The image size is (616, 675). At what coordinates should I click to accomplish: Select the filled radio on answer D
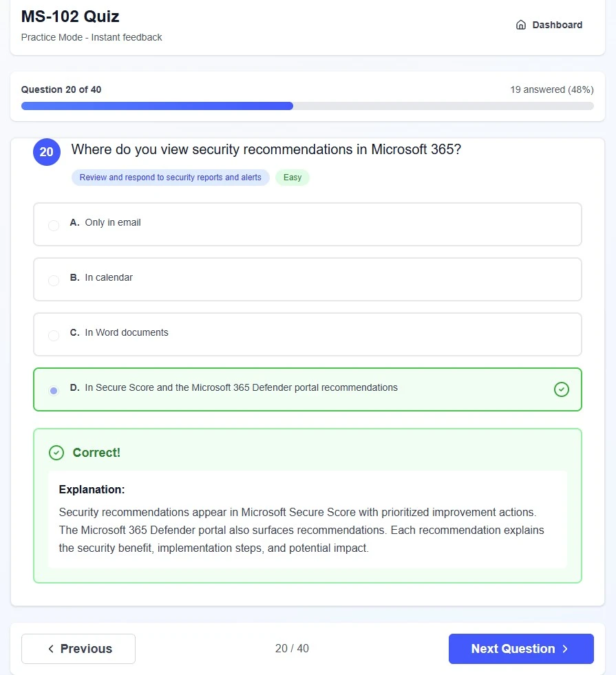[54, 390]
